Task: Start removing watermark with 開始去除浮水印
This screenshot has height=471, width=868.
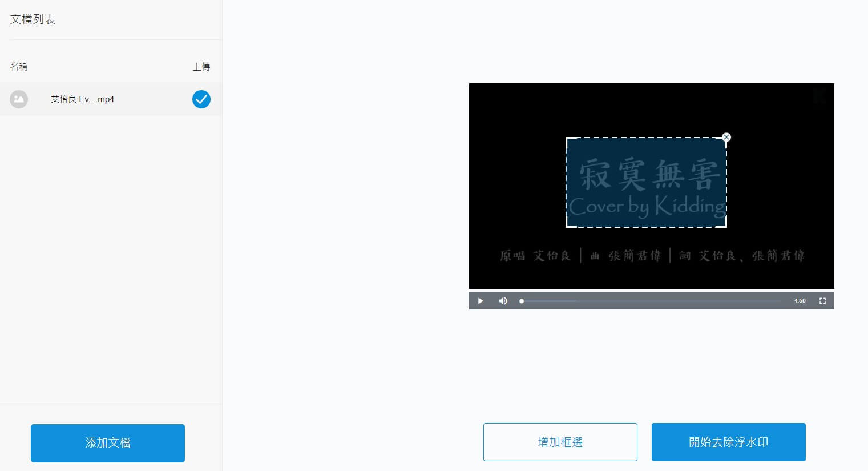Action: (728, 442)
